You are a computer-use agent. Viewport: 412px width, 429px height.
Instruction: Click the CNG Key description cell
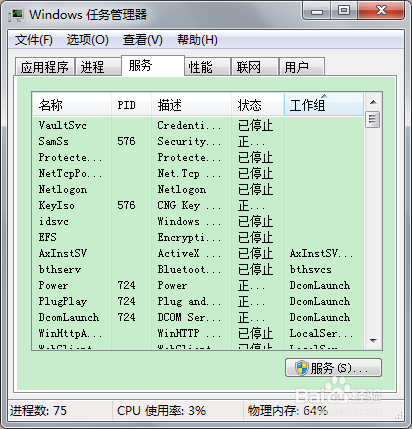189,205
